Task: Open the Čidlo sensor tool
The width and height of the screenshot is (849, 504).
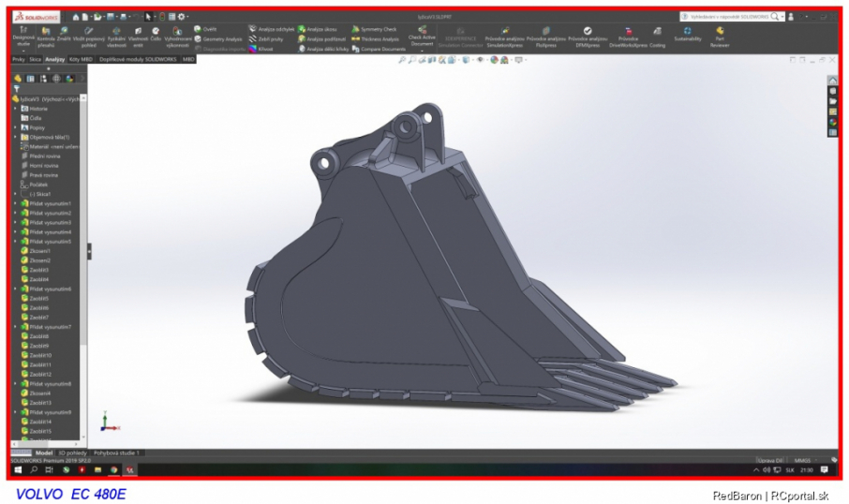Action: (156, 34)
